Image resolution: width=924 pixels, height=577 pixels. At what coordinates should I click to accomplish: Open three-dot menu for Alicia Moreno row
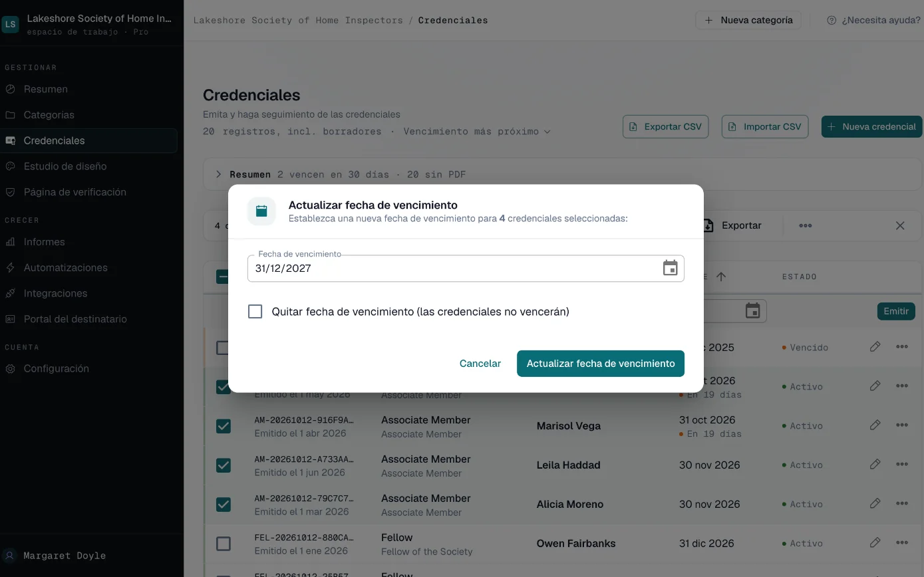pos(902,503)
